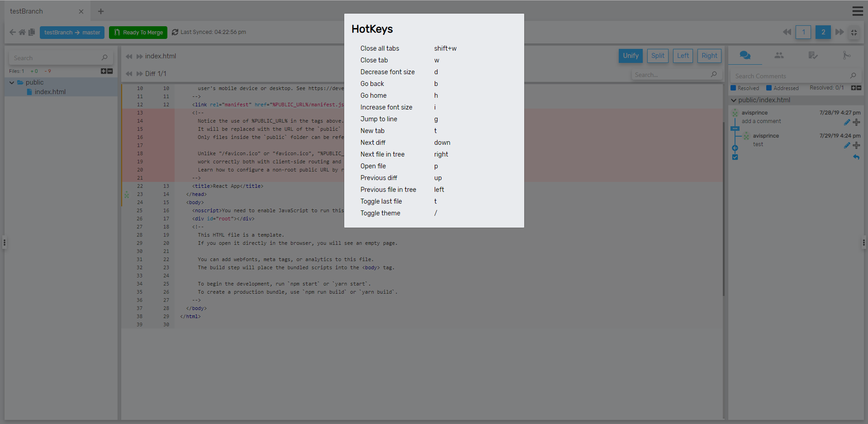The image size is (868, 424).
Task: Click the forward arrows after iteration 2
Action: 840,32
